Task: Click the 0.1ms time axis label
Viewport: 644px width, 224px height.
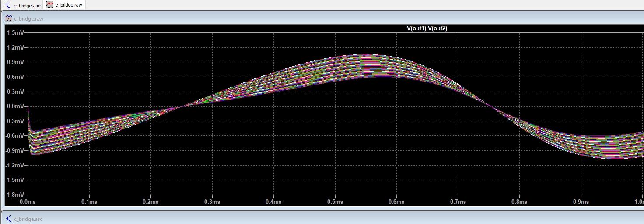Action: 89,202
